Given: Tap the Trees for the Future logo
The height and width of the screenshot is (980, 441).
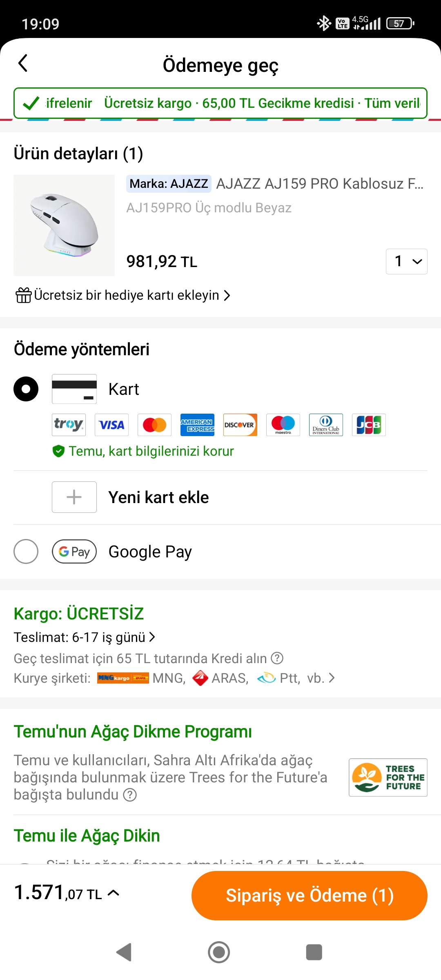Looking at the screenshot, I should click(388, 777).
